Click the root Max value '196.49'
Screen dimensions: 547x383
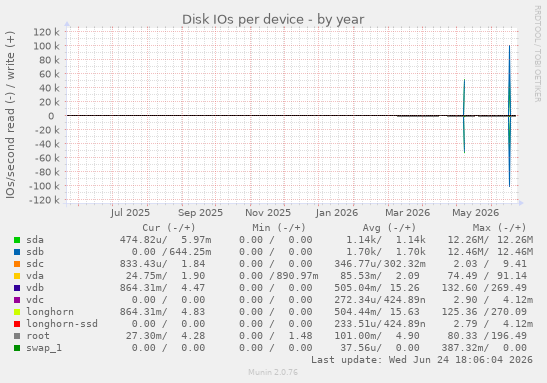tap(509, 336)
